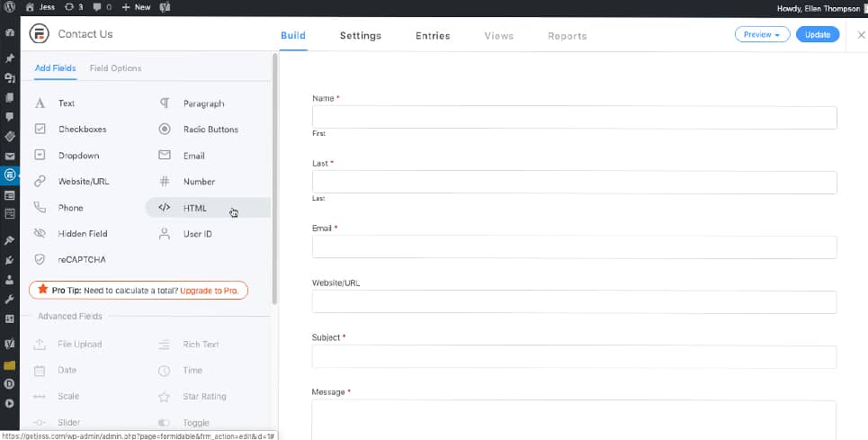
Task: Click the Last name input field
Action: click(x=574, y=183)
